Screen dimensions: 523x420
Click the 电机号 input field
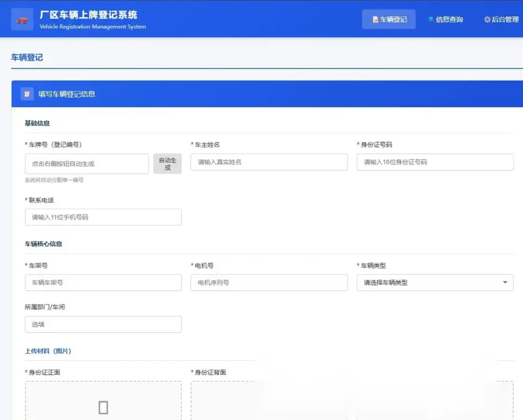point(269,282)
